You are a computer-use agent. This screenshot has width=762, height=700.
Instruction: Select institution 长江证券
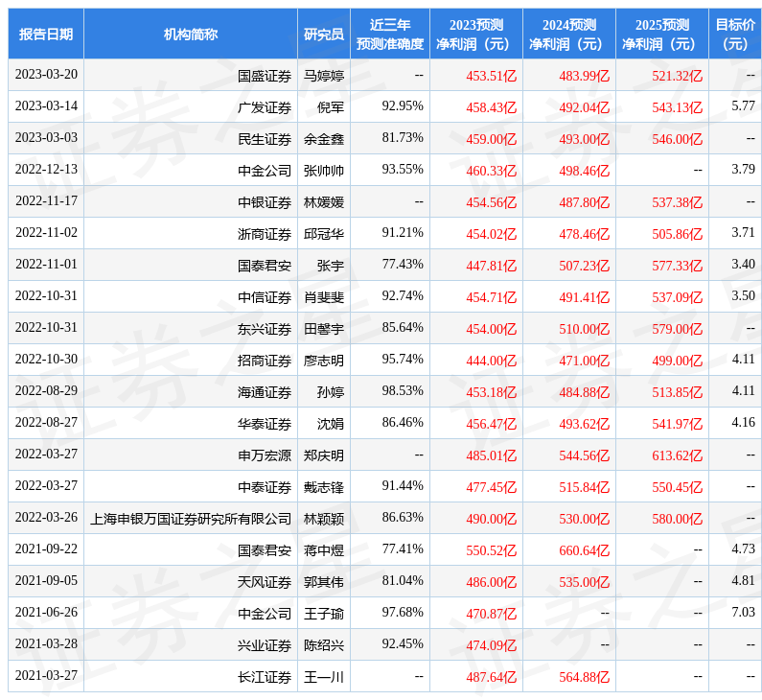pyautogui.click(x=265, y=676)
